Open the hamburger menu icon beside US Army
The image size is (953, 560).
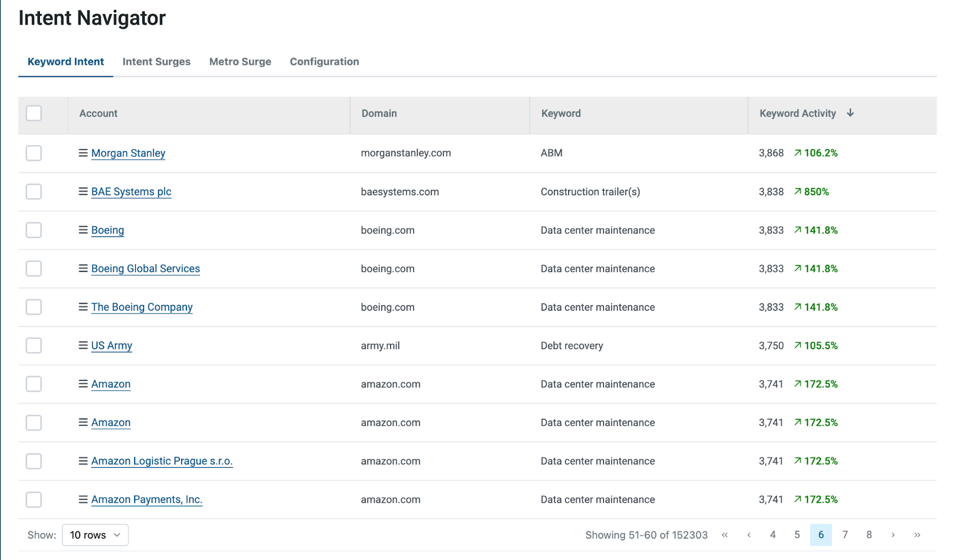[x=83, y=345]
